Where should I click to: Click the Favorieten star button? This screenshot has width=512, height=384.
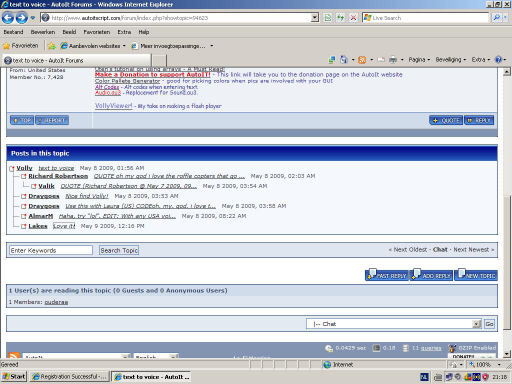(x=21, y=46)
